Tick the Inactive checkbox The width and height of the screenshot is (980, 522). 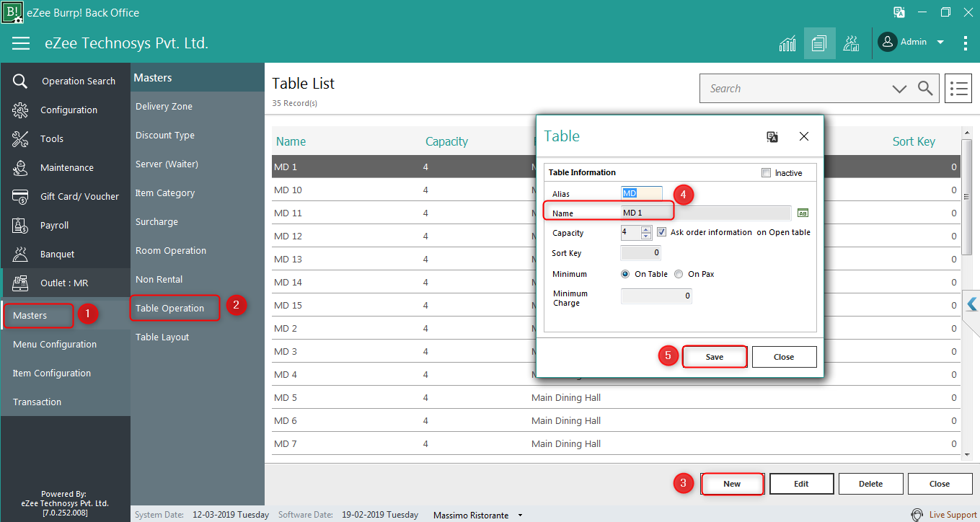[767, 173]
